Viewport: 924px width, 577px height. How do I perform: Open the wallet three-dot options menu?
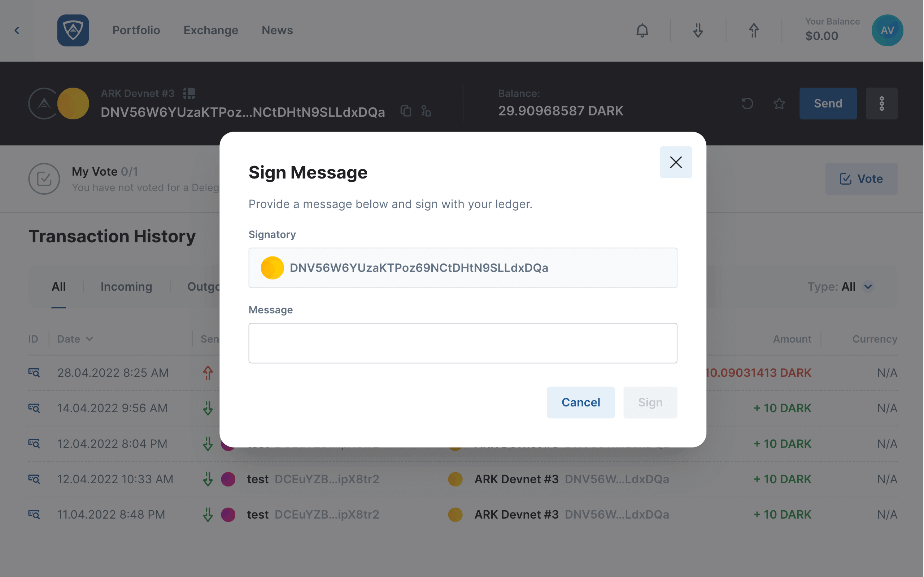tap(882, 103)
